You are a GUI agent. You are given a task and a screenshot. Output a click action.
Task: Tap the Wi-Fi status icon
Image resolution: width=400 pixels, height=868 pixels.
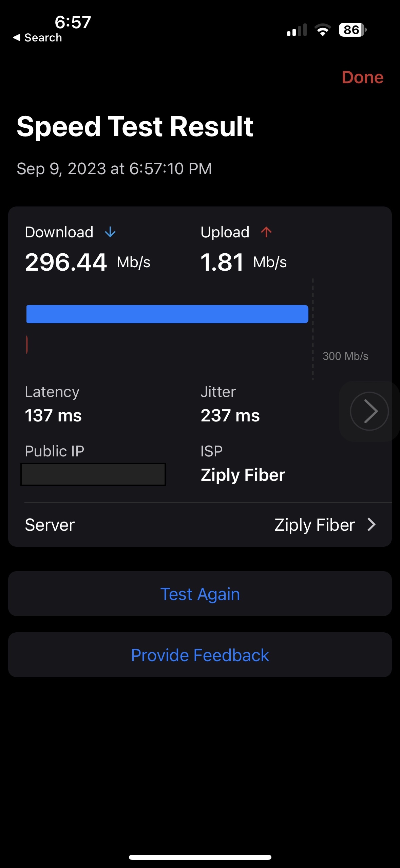[323, 30]
